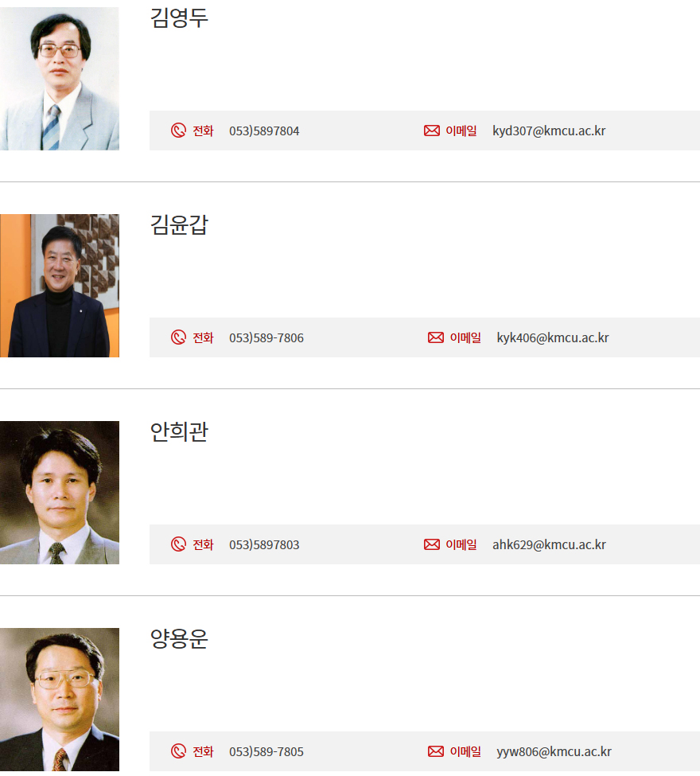Click the profile photo of 안희관

60,493
